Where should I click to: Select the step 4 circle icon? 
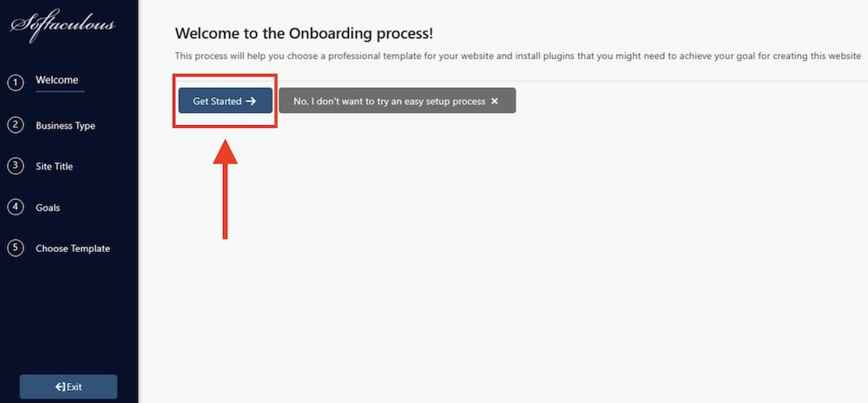point(15,208)
